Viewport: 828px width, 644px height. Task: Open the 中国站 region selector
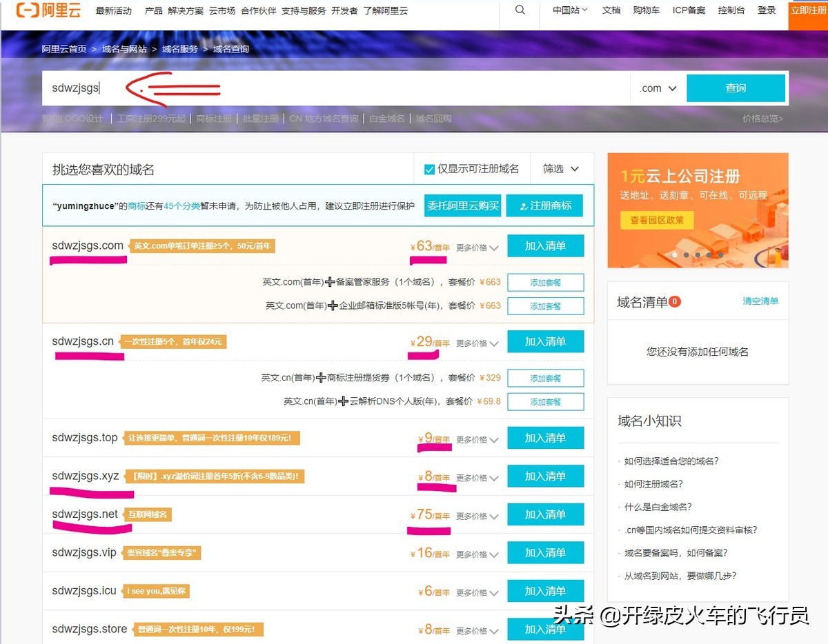point(569,10)
